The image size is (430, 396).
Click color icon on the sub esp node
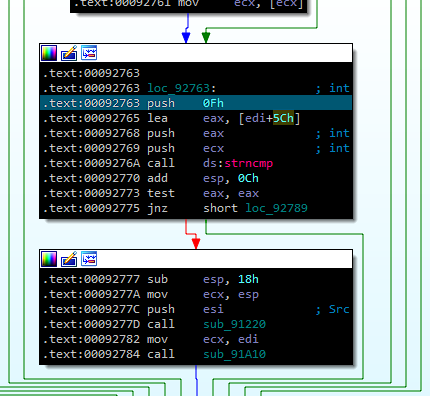[49, 259]
